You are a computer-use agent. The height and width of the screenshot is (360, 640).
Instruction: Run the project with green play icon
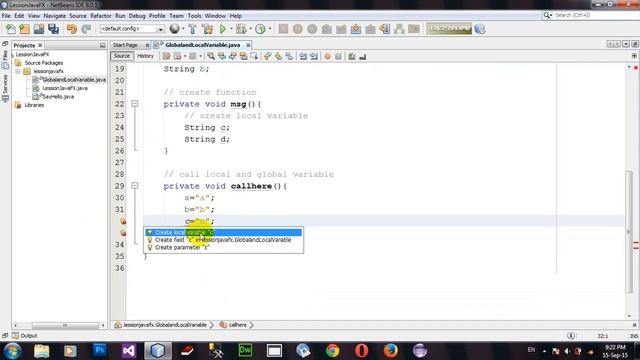click(222, 29)
